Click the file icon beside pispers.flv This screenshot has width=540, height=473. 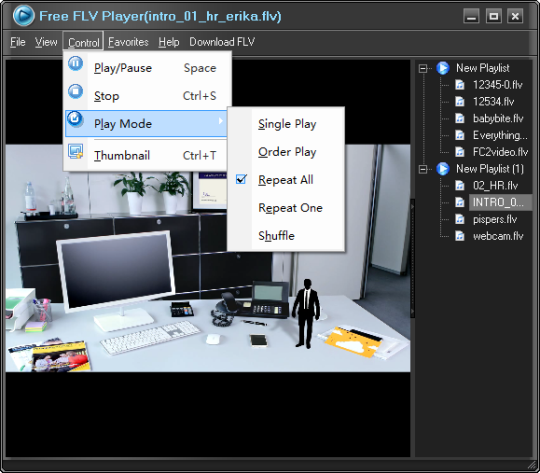pos(460,219)
